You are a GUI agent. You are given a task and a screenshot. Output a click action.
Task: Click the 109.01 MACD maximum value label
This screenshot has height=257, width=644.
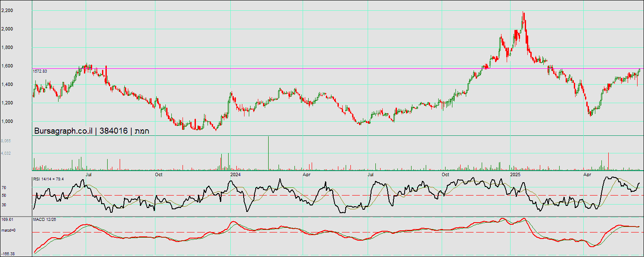tap(7, 220)
